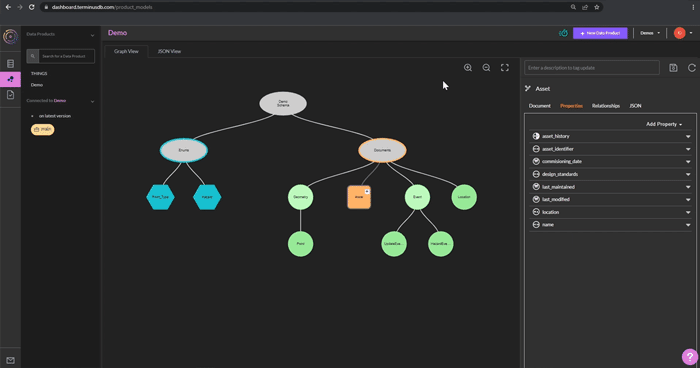The width and height of the screenshot is (700, 368).
Task: Zoom in on the graph
Action: [x=468, y=68]
